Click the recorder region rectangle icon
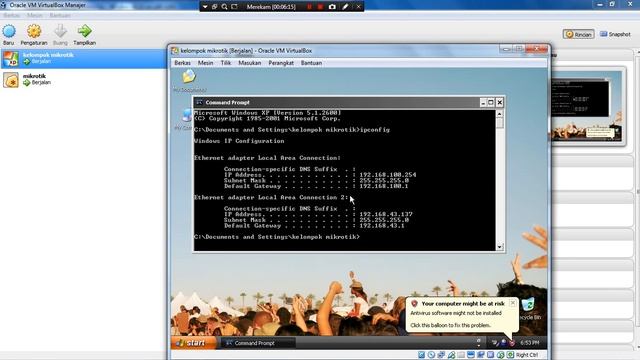640x360 pixels. [x=234, y=7]
